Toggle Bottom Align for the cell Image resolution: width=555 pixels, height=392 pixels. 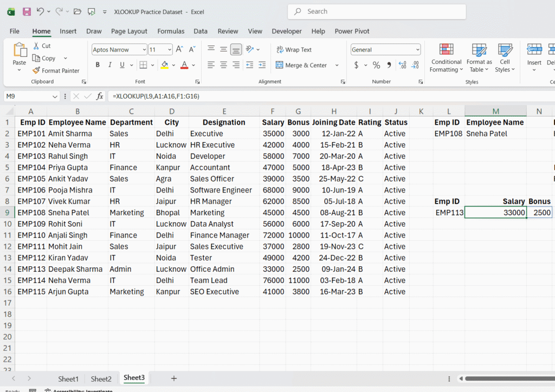(236, 49)
